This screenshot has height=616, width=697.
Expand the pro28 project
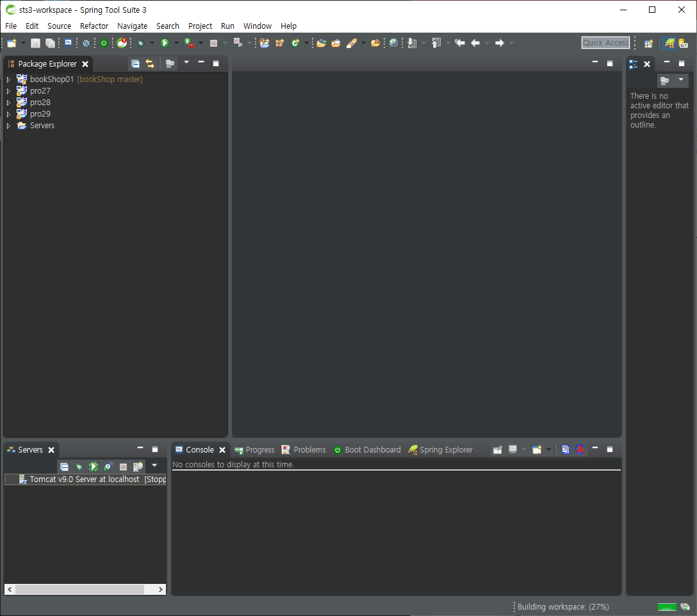tap(8, 103)
